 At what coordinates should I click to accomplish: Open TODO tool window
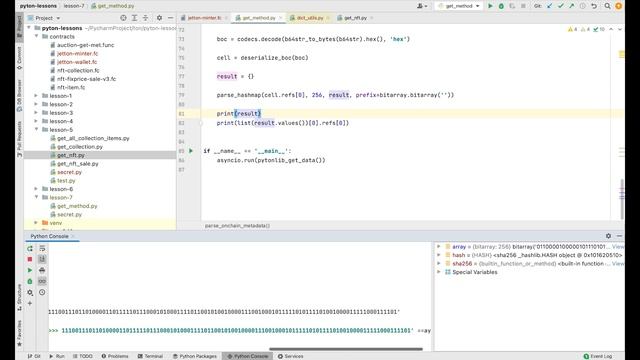83,356
